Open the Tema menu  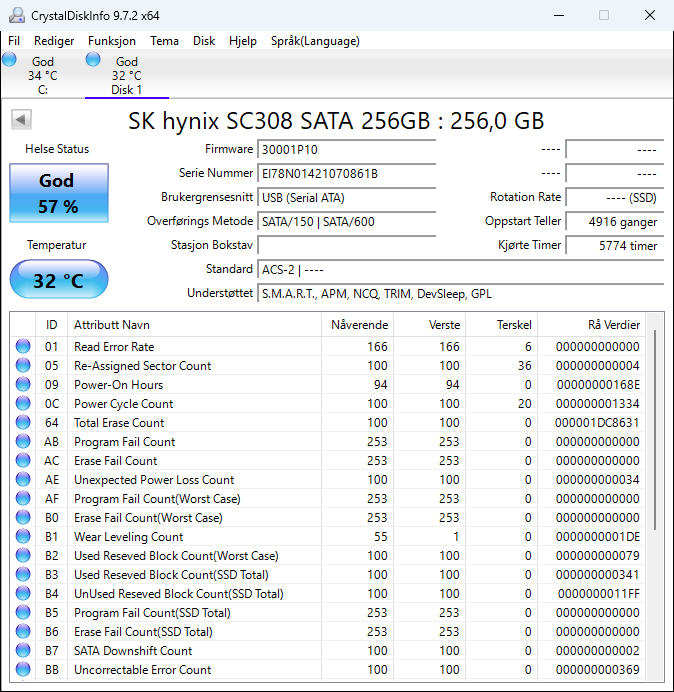(x=164, y=41)
